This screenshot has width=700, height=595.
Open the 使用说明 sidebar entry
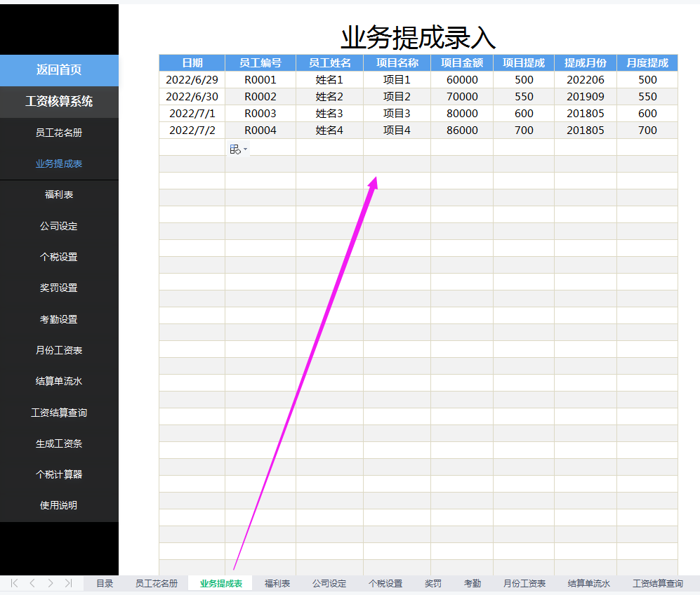(59, 505)
